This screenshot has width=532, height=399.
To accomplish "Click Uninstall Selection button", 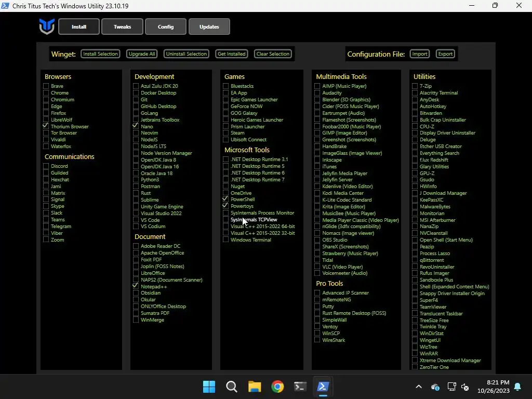I will point(187,54).
